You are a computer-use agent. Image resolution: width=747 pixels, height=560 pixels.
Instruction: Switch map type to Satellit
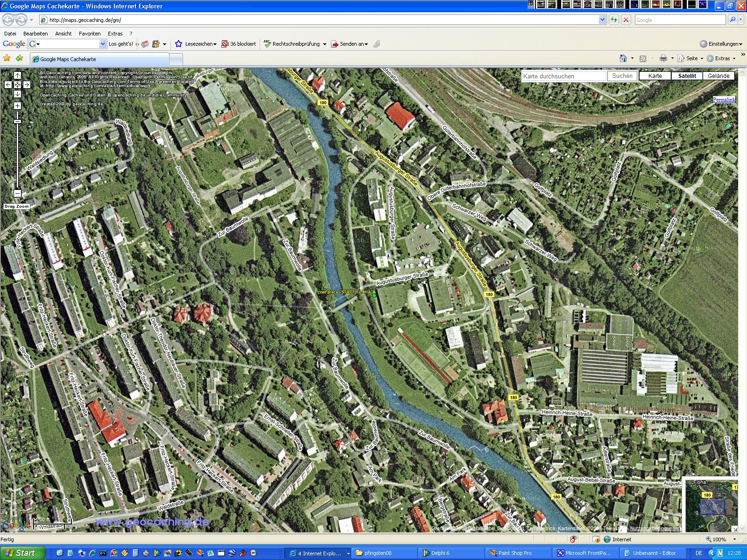pyautogui.click(x=687, y=76)
